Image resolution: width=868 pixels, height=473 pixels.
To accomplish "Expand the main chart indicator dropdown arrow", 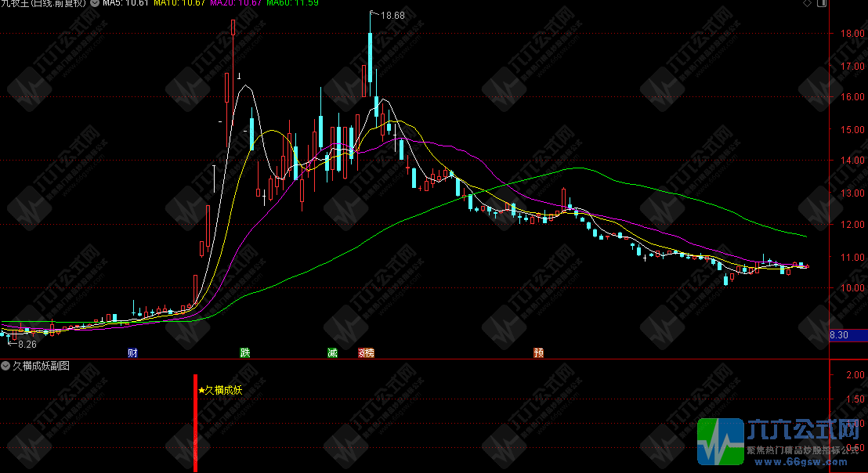I will tap(96, 5).
